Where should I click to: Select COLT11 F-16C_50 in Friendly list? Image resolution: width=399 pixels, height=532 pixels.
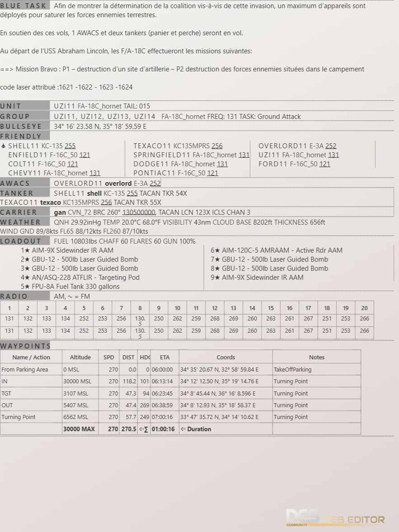click(43, 164)
